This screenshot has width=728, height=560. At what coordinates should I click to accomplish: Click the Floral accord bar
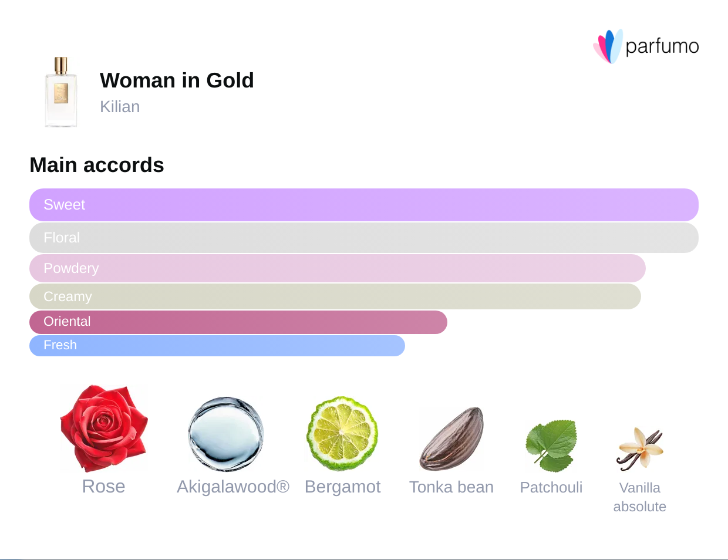(x=364, y=238)
